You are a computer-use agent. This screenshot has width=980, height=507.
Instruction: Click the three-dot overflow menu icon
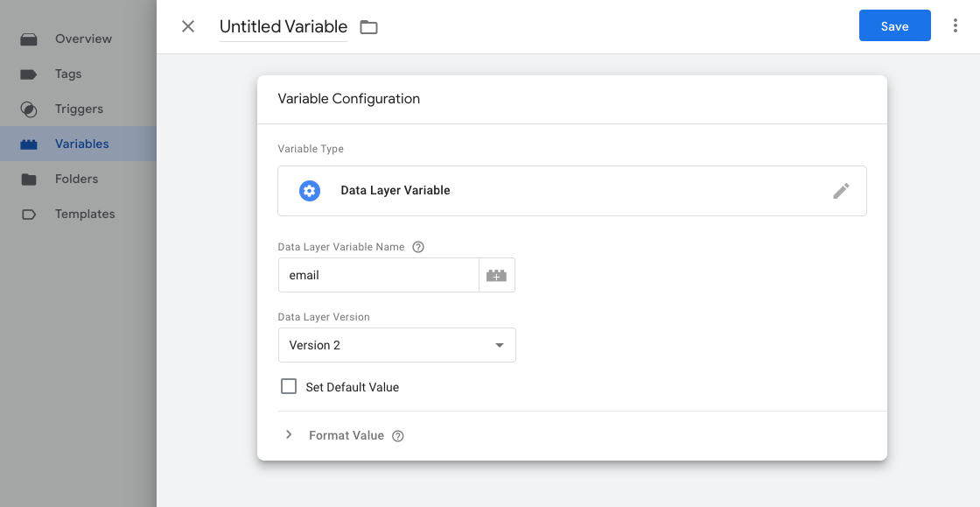click(955, 25)
